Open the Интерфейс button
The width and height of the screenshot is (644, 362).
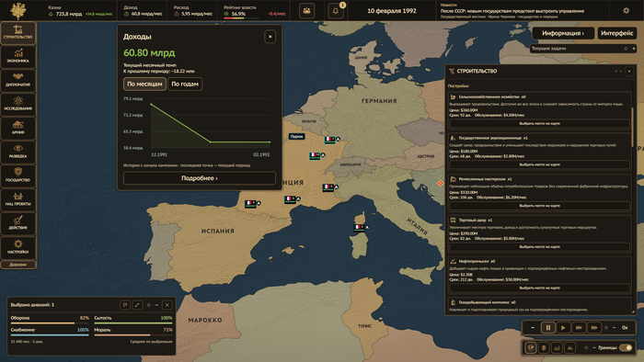coord(617,33)
